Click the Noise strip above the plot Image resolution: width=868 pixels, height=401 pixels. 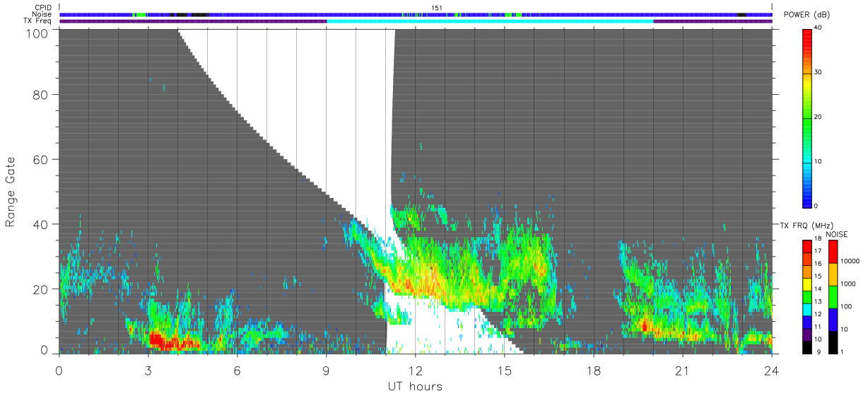click(416, 14)
